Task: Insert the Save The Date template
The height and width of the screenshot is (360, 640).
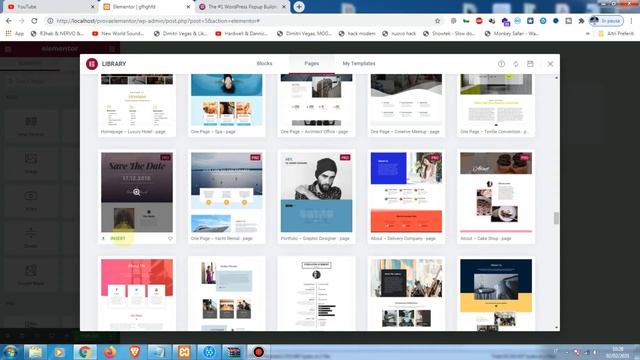Action: [118, 238]
